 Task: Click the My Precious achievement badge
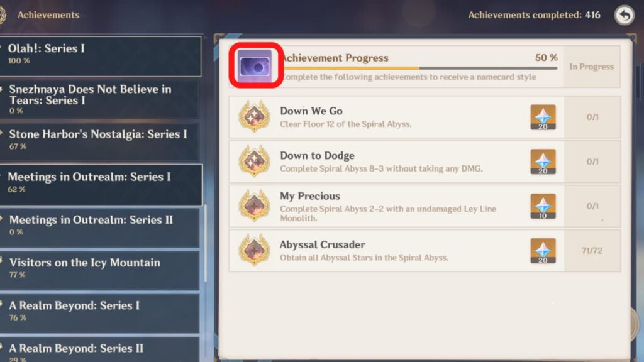(254, 206)
